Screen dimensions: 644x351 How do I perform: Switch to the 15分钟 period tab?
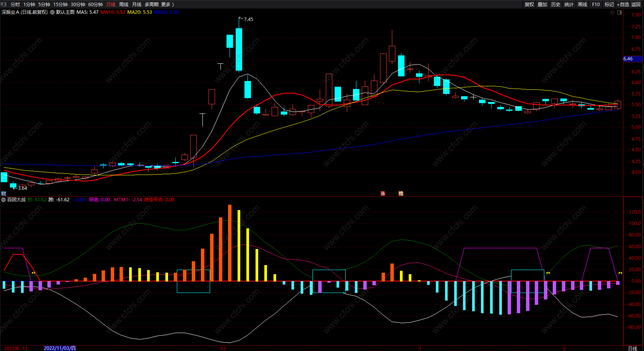pos(60,5)
